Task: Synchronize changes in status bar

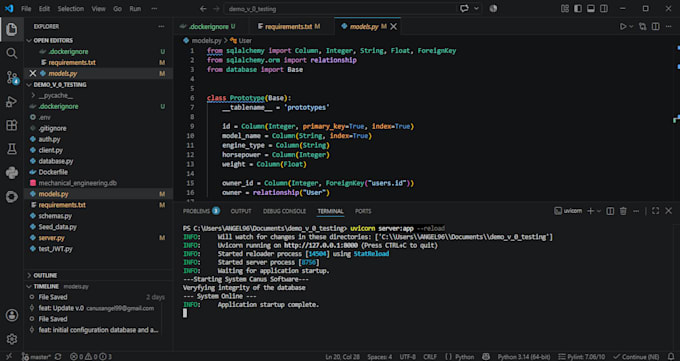Action: tap(58, 357)
